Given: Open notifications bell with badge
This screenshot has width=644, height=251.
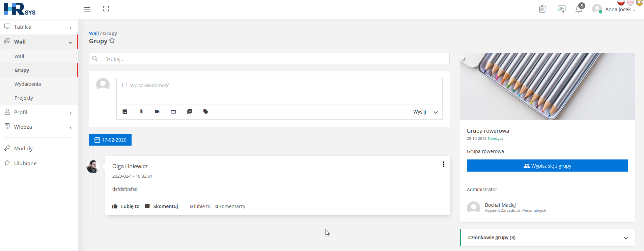Looking at the screenshot, I should point(579,9).
